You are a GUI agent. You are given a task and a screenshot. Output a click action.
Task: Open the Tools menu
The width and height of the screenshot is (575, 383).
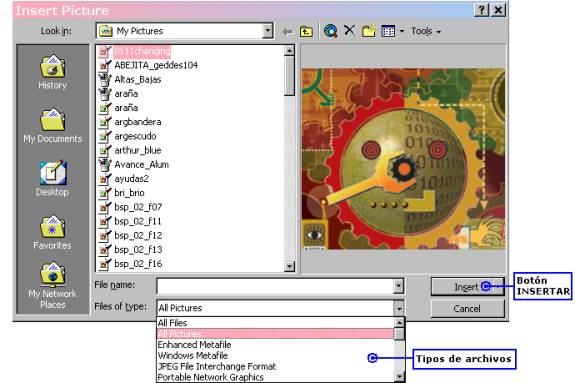(425, 31)
